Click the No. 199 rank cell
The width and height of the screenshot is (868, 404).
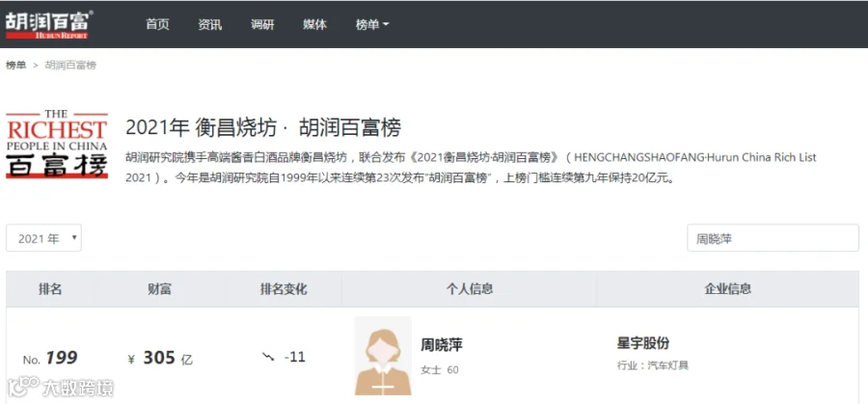tap(50, 359)
